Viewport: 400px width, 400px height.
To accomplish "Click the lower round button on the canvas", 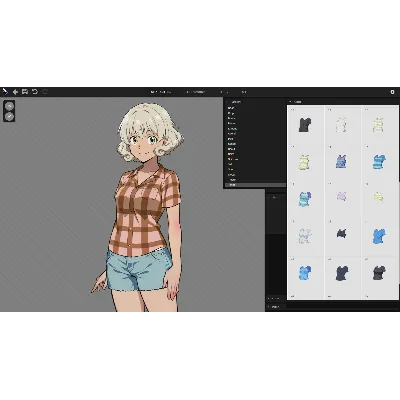I will pyautogui.click(x=10, y=116).
